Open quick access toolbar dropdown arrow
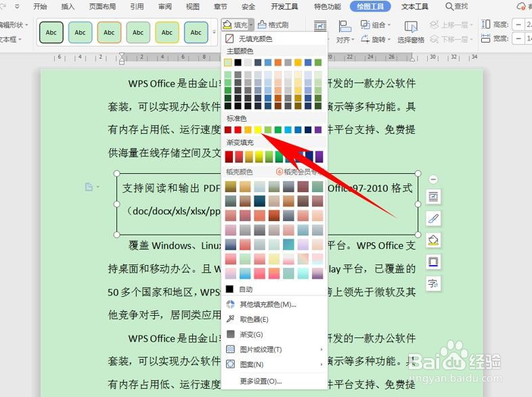The image size is (532, 397). point(17,6)
